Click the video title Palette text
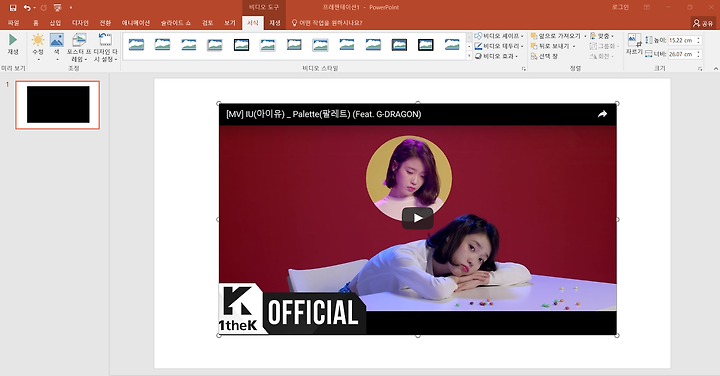 click(323, 114)
